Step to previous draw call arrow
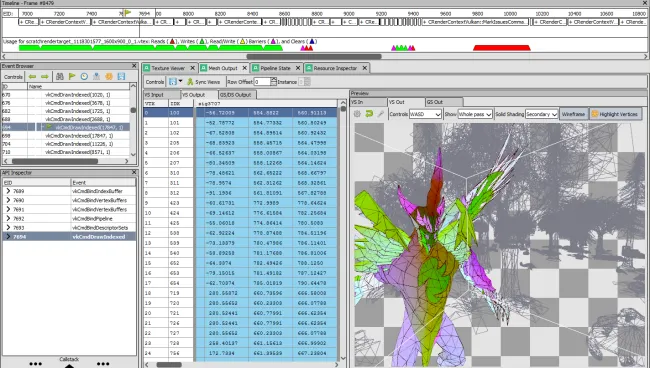Image resolution: width=650 pixels, height=368 pixels. point(32,77)
